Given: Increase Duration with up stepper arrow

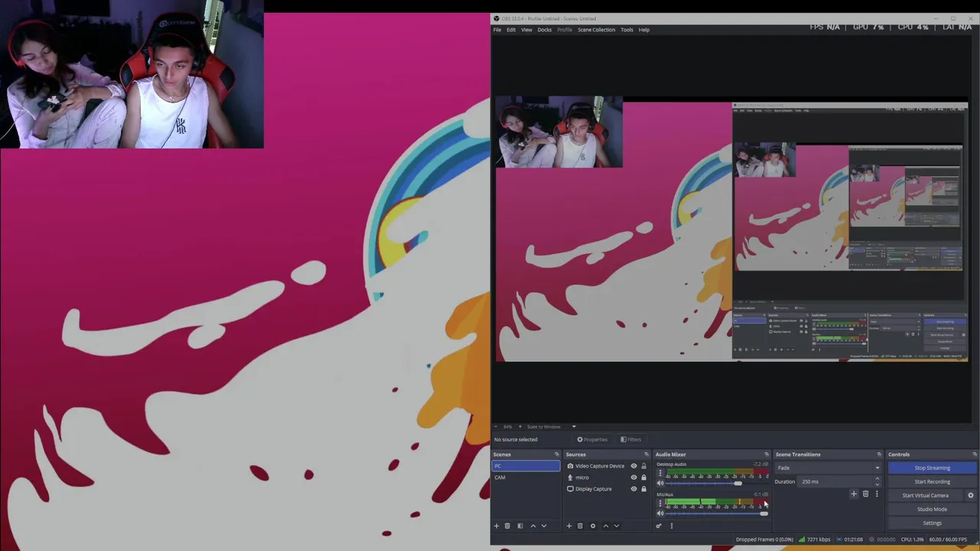Looking at the screenshot, I should tap(877, 479).
